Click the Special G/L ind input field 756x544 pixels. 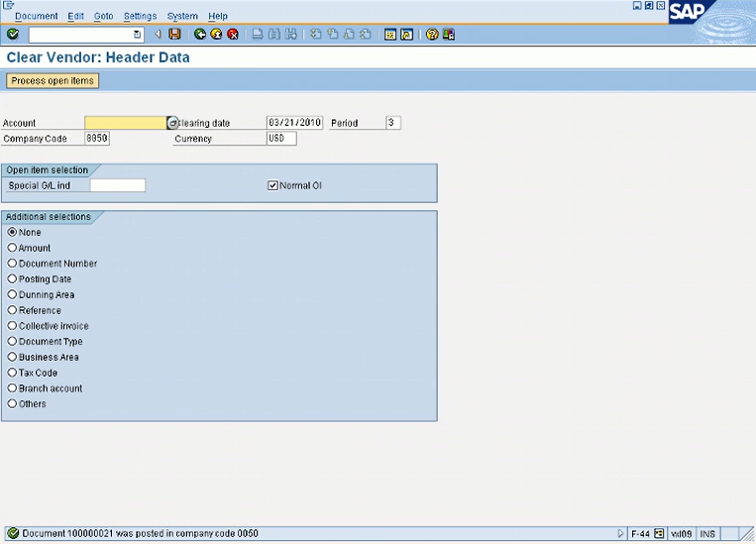(118, 185)
